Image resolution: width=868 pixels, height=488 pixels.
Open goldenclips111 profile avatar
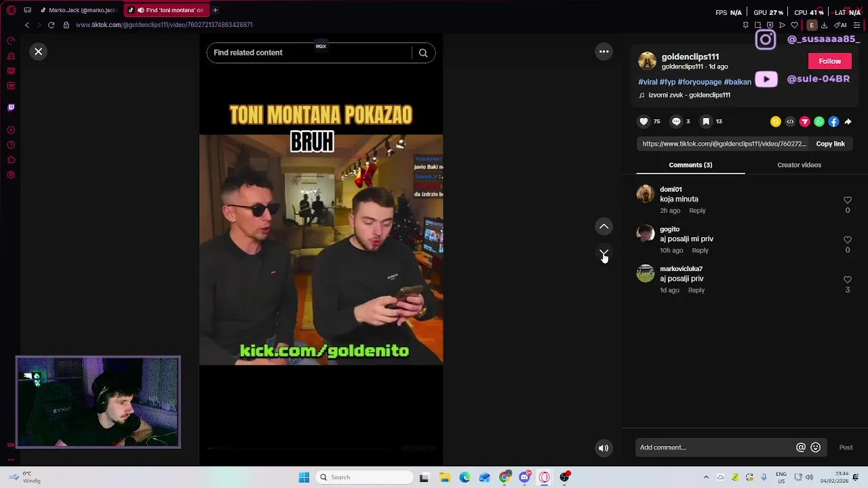[647, 61]
